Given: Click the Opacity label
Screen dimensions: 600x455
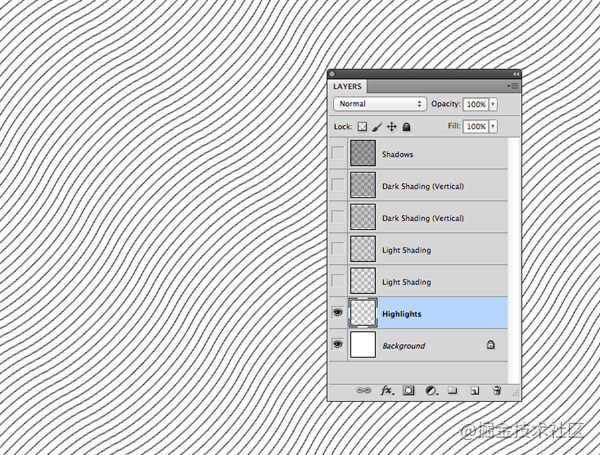Looking at the screenshot, I should [x=445, y=104].
